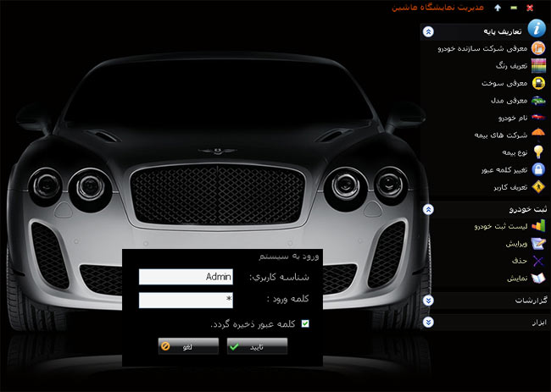Collapse the تعاریف پایه section chevron
Image resolution: width=551 pixels, height=392 pixels.
pyautogui.click(x=428, y=32)
